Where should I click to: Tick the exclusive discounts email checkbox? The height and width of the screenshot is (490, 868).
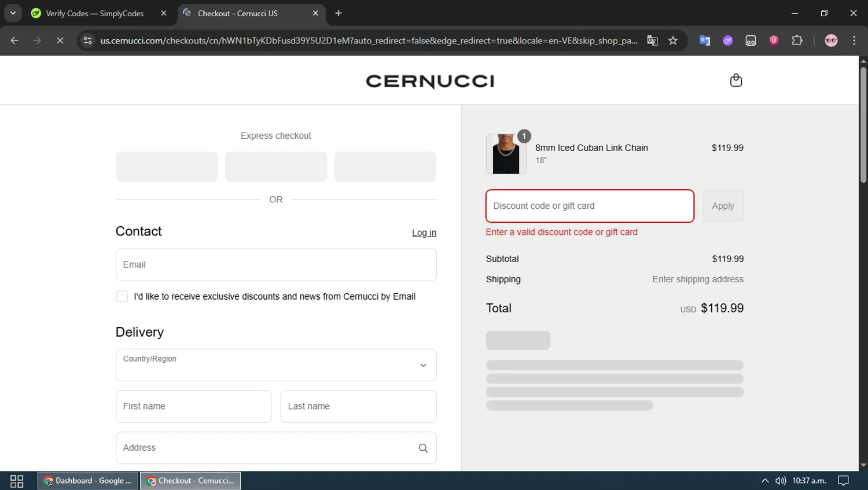click(122, 297)
